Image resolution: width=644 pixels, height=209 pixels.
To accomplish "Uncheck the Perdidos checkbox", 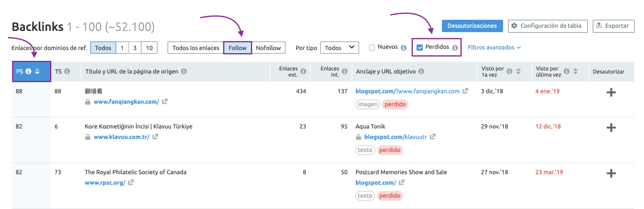I will pos(419,48).
